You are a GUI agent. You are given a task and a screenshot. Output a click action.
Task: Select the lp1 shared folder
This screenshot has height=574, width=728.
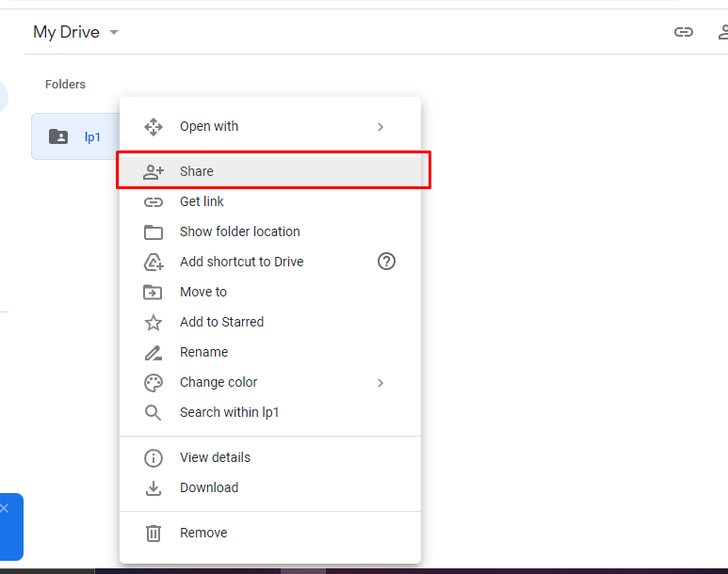[x=75, y=136]
